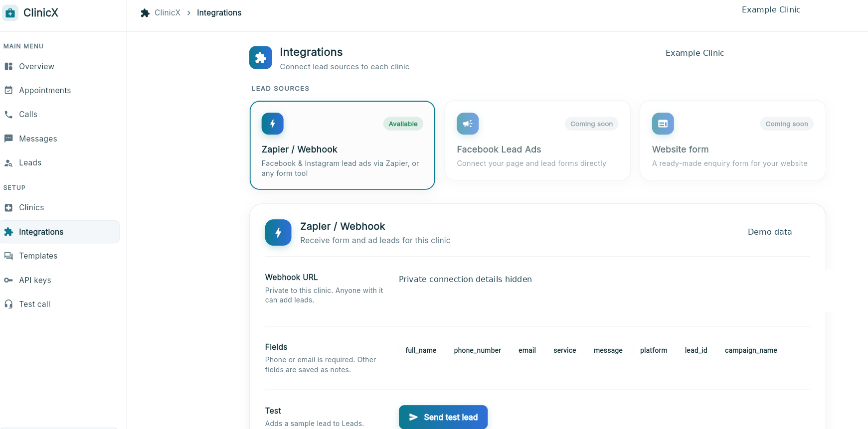Click the Zapier lightning bolt card icon
The height and width of the screenshot is (429, 868).
[273, 124]
